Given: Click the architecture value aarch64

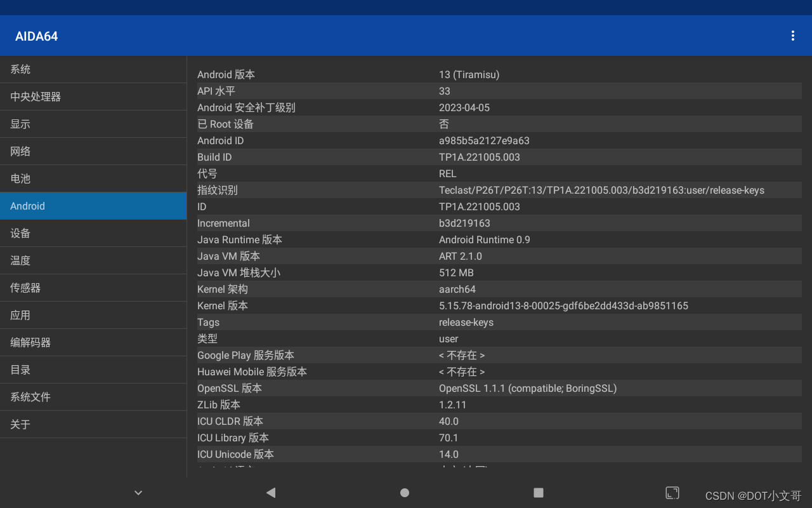Looking at the screenshot, I should (457, 289).
